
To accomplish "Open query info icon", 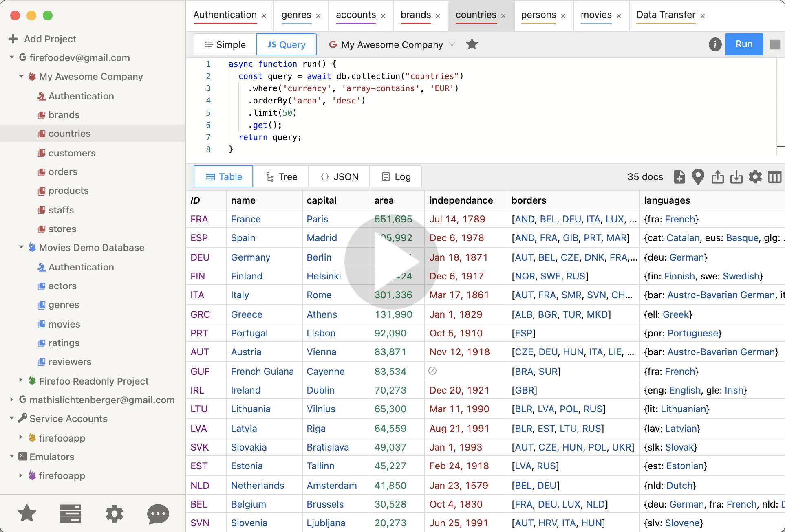I will pyautogui.click(x=715, y=44).
